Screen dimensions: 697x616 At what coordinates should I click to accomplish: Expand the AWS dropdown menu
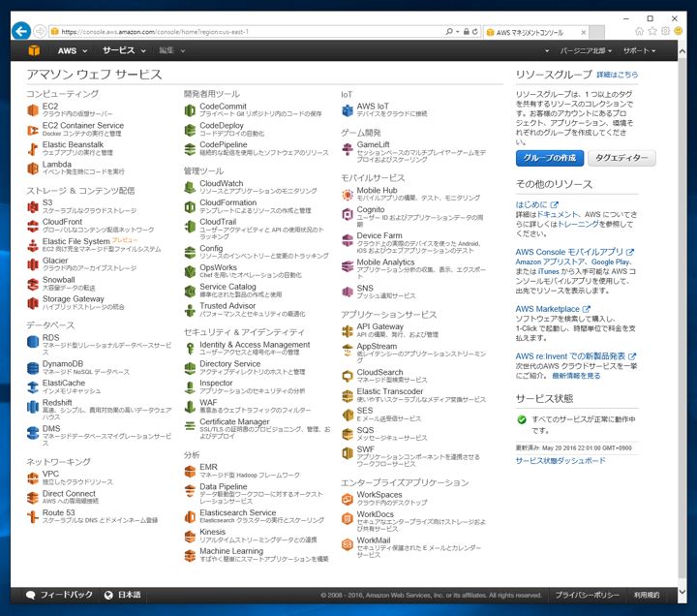click(x=72, y=50)
